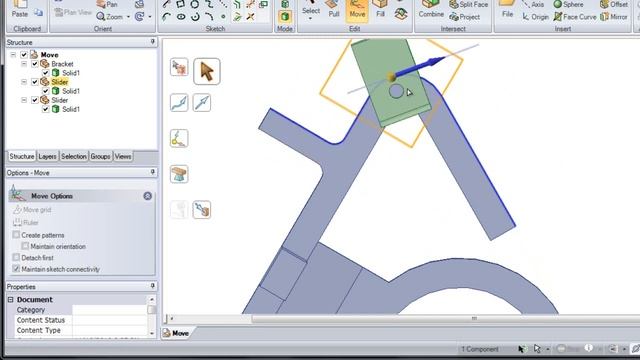640x360 pixels.
Task: Click the Mirror tool in Insert group
Action: 614,17
